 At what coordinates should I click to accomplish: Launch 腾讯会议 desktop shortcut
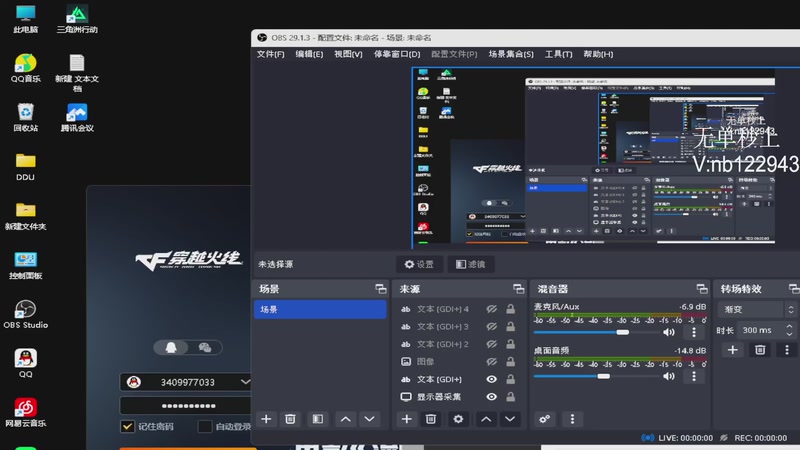click(x=77, y=117)
